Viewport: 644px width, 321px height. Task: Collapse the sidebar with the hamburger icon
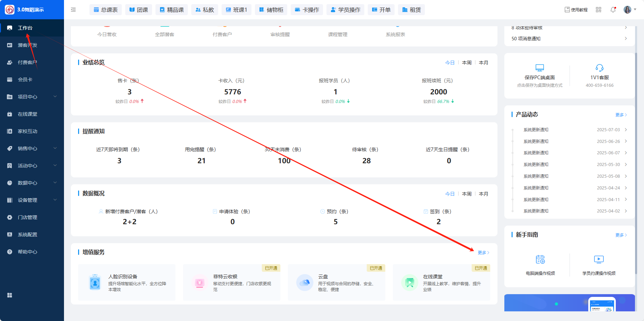(73, 10)
